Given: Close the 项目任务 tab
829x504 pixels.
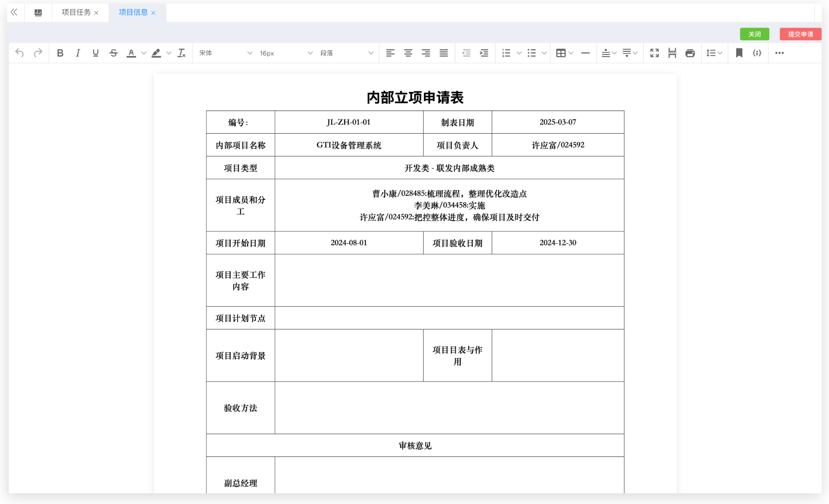Looking at the screenshot, I should click(96, 13).
